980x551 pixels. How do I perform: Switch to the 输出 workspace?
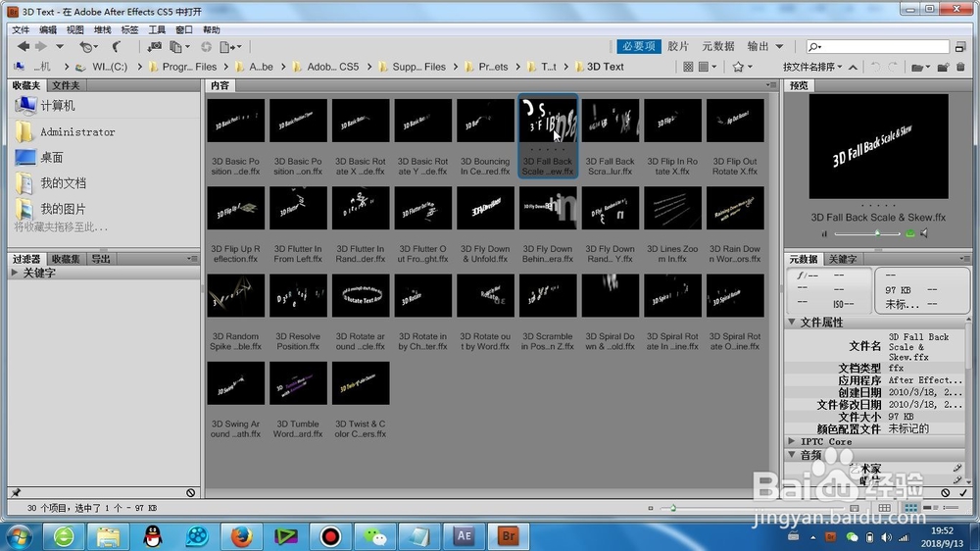(758, 46)
